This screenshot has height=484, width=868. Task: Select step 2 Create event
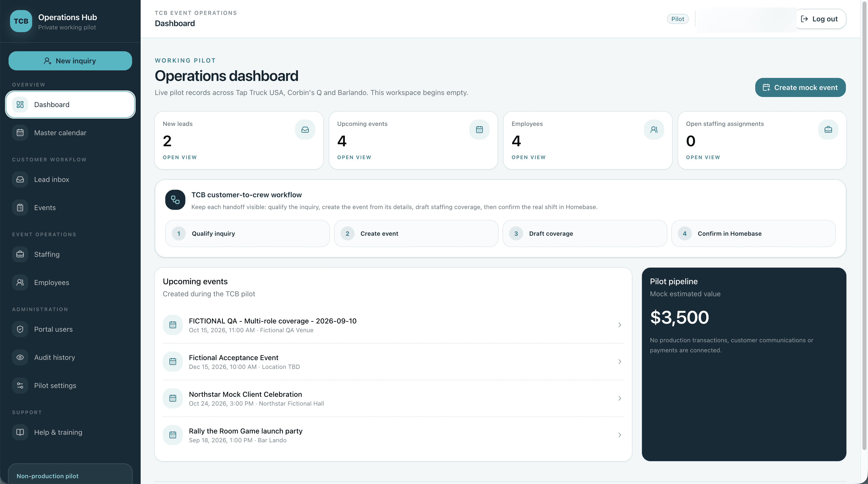pyautogui.click(x=416, y=233)
